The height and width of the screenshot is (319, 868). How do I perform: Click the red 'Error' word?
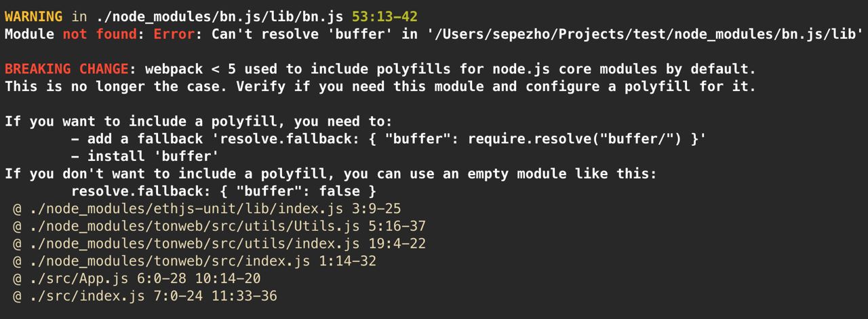tap(174, 34)
